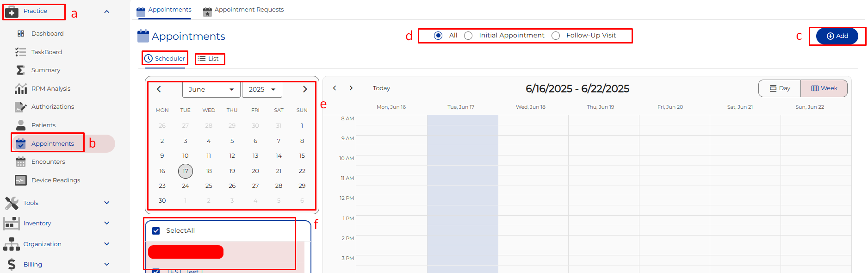Select the Scheduler view tab
The image size is (868, 273).
(165, 58)
